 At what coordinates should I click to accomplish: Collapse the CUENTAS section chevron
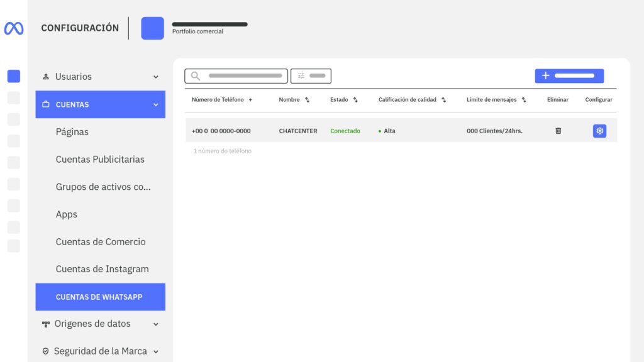click(156, 105)
